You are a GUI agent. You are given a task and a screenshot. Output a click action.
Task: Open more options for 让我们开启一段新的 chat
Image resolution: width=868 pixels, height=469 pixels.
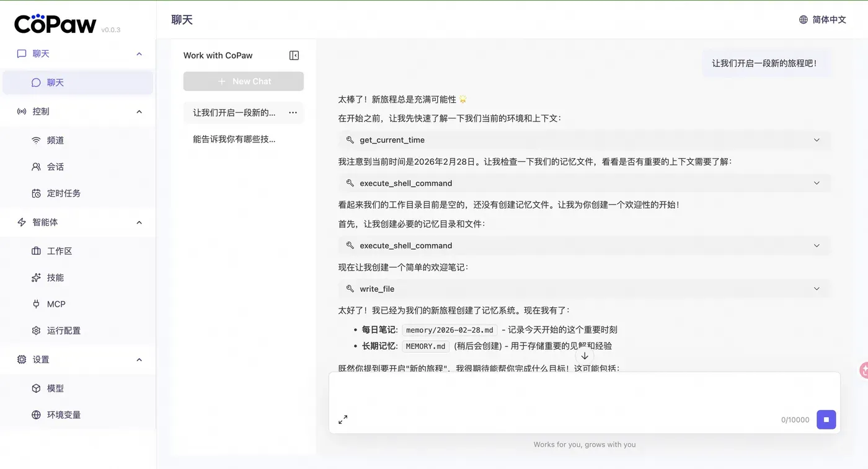click(293, 113)
